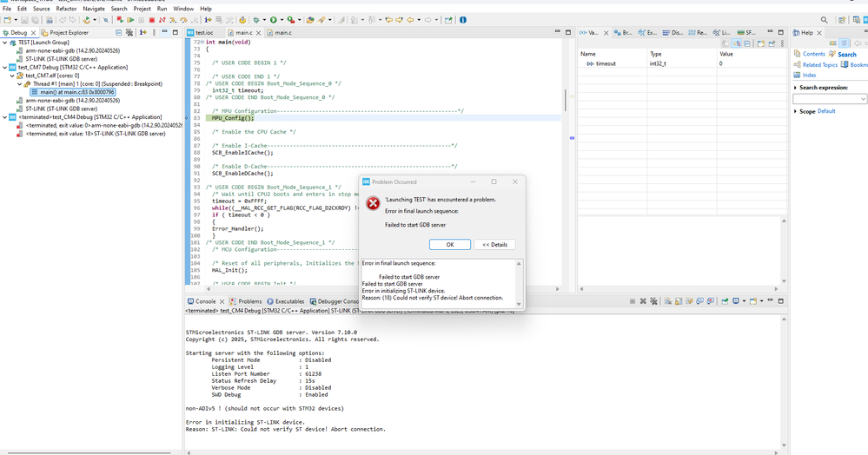Screen dimensions: 868x455
Task: Toggle Show Logical Structure in Variables view
Action: pyautogui.click(x=736, y=43)
